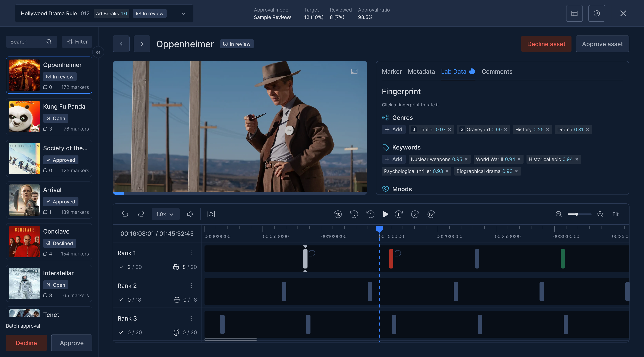Viewport: 644px width, 357px height.
Task: Open the help question mark icon
Action: pyautogui.click(x=597, y=13)
